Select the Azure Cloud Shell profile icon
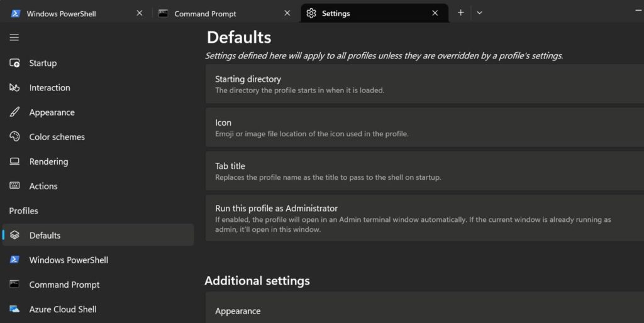The width and height of the screenshot is (644, 323). (14, 309)
